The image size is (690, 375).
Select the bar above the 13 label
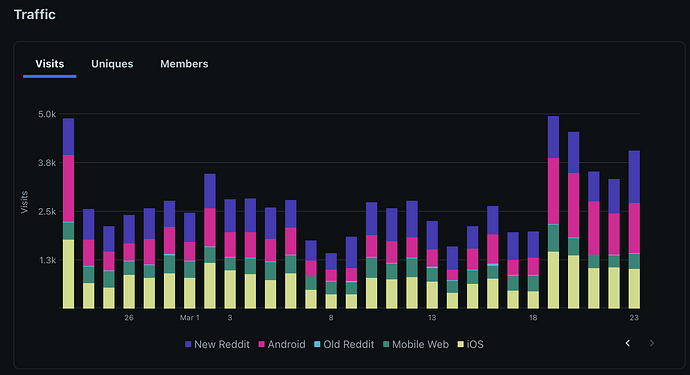(x=432, y=265)
